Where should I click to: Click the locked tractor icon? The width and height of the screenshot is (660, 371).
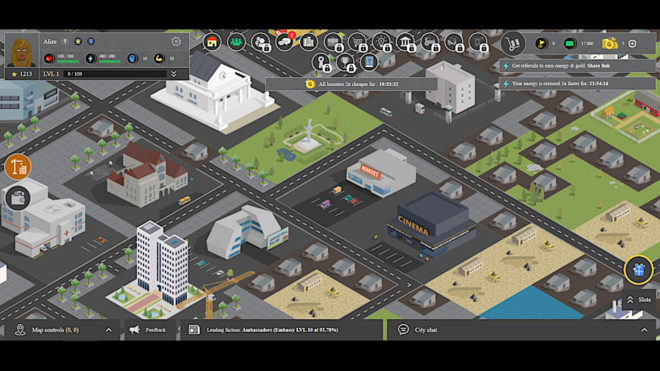[430, 42]
